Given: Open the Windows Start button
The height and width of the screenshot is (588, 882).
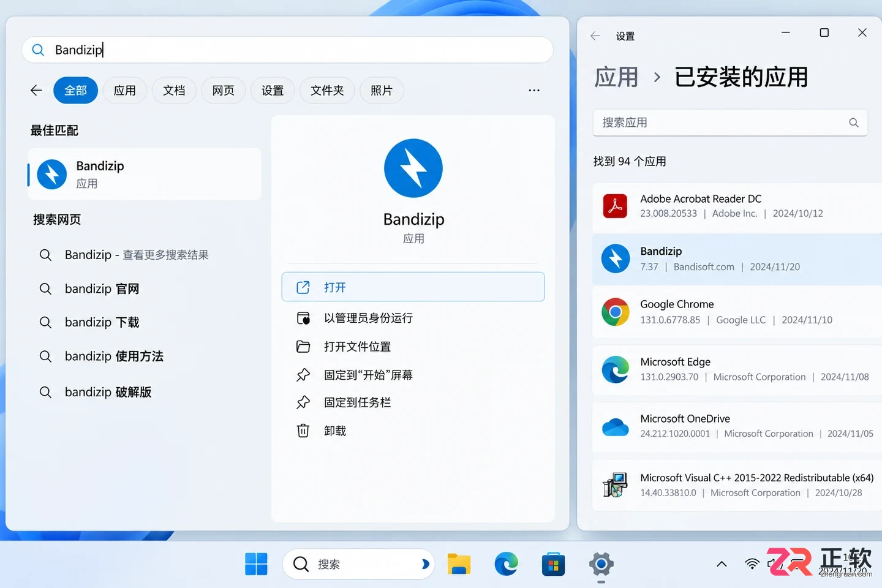Looking at the screenshot, I should pos(256,564).
